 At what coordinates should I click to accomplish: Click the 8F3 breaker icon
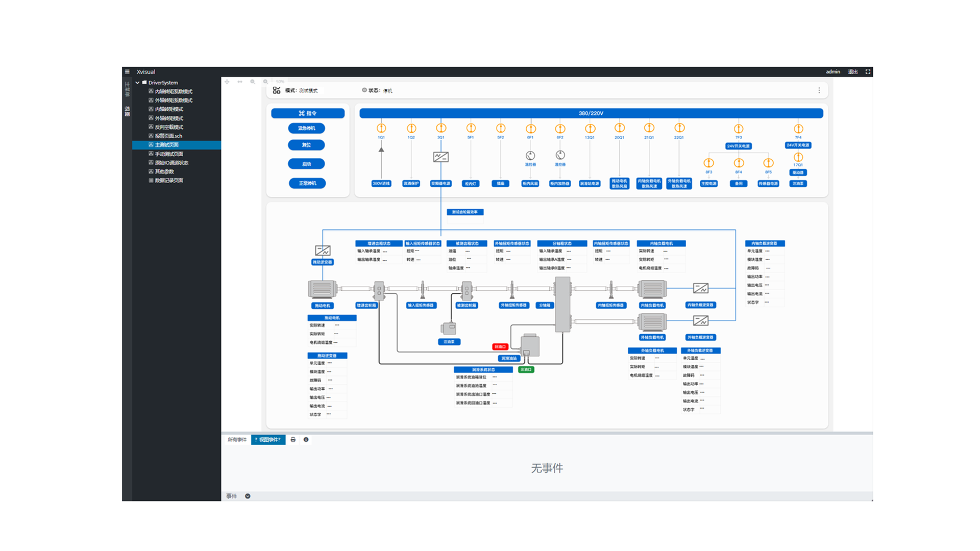(x=708, y=163)
